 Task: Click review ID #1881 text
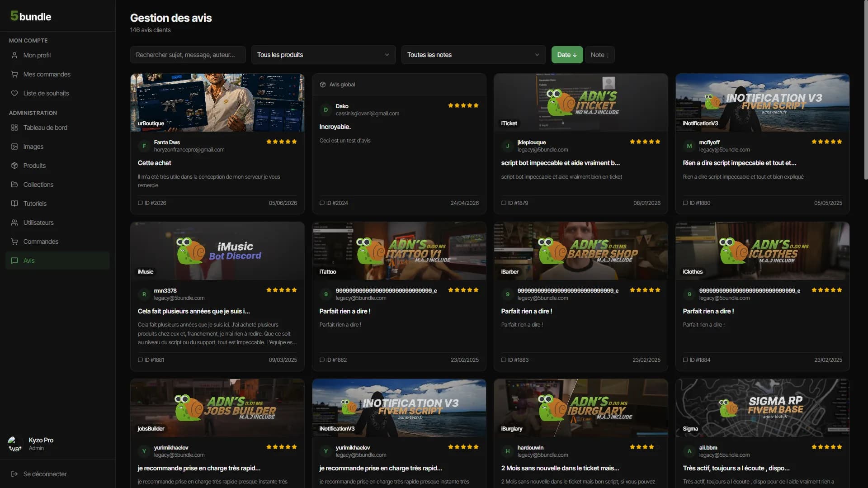pyautogui.click(x=154, y=360)
